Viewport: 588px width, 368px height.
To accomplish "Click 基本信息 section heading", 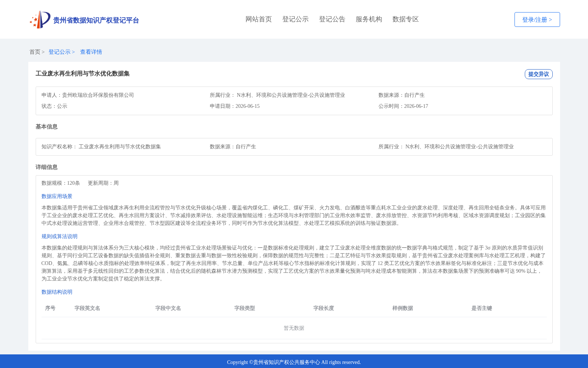I will (x=47, y=127).
